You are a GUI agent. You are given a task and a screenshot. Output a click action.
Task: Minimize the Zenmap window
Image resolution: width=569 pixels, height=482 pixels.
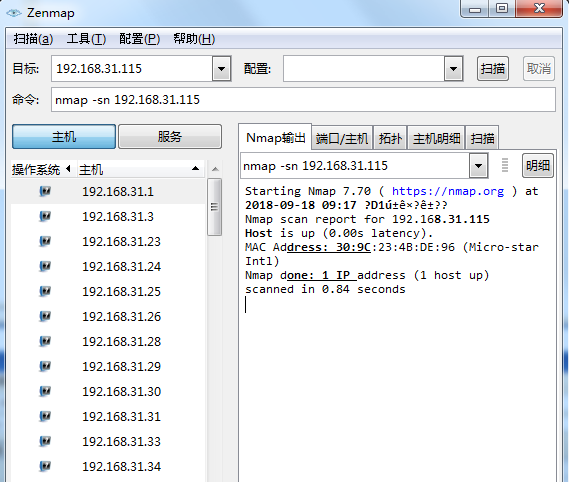[x=475, y=8]
